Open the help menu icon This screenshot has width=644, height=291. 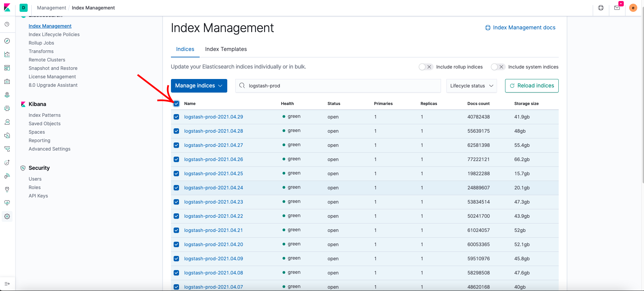pos(601,8)
